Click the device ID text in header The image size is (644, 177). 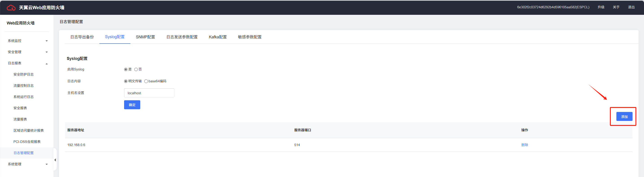coord(553,7)
